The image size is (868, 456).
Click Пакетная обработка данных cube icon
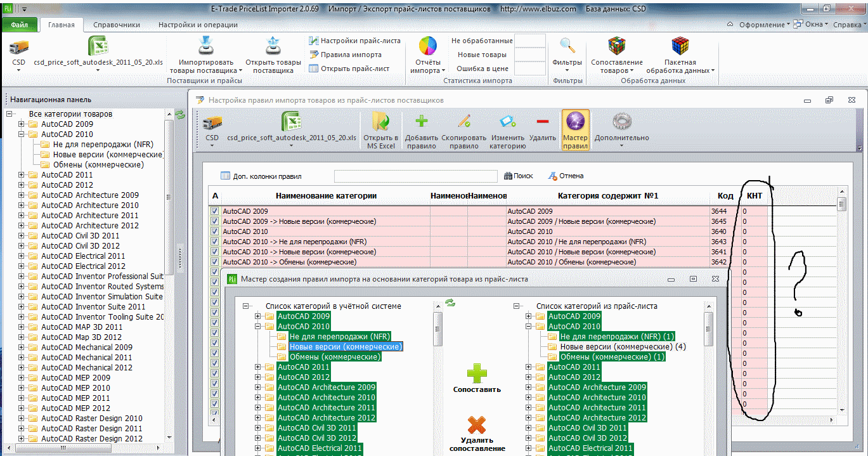pyautogui.click(x=680, y=46)
